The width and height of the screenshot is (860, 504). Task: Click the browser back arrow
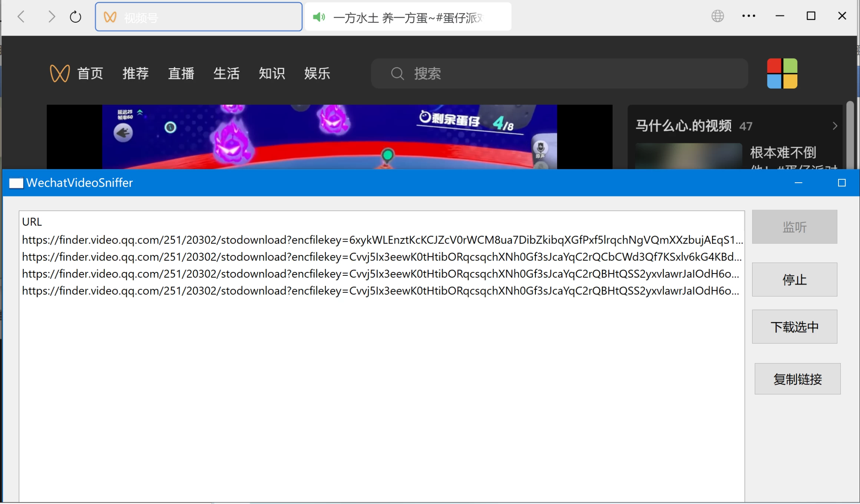(x=21, y=17)
